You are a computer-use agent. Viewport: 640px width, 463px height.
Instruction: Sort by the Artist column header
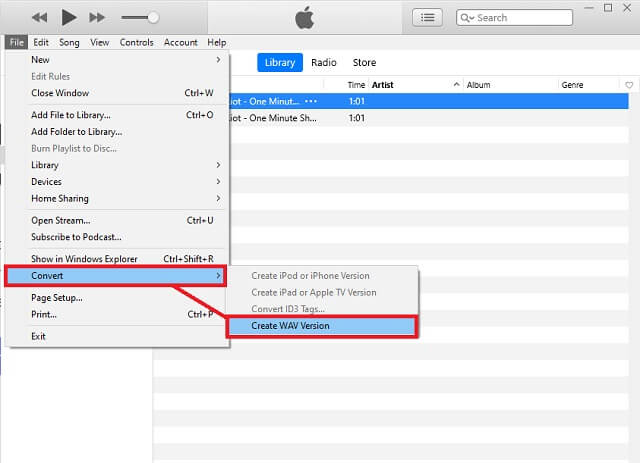tap(382, 85)
